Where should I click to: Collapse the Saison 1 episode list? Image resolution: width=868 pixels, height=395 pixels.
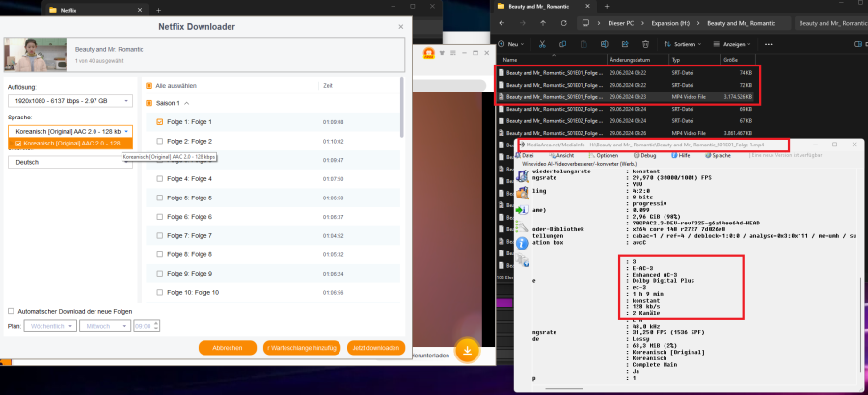click(186, 102)
